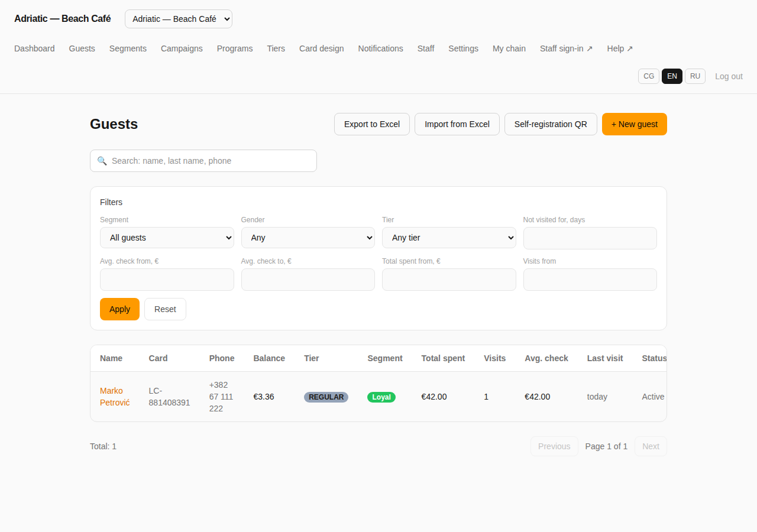Image resolution: width=757 pixels, height=532 pixels.
Task: Log out of the account
Action: [x=729, y=76]
